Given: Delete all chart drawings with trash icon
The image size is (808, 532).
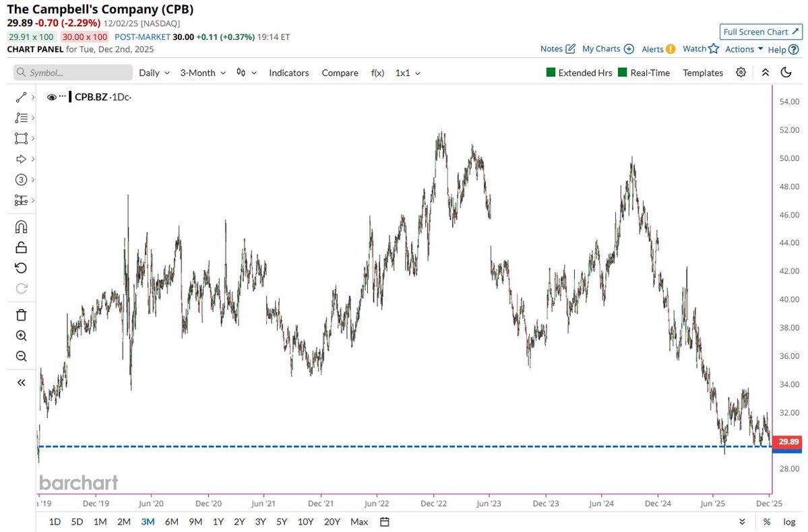Looking at the screenshot, I should [21, 314].
